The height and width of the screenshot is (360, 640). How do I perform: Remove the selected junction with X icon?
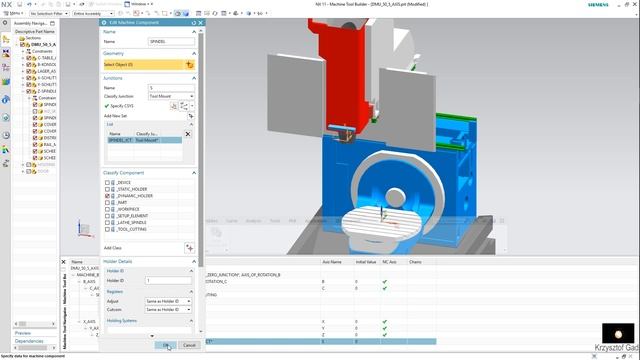coord(188,134)
